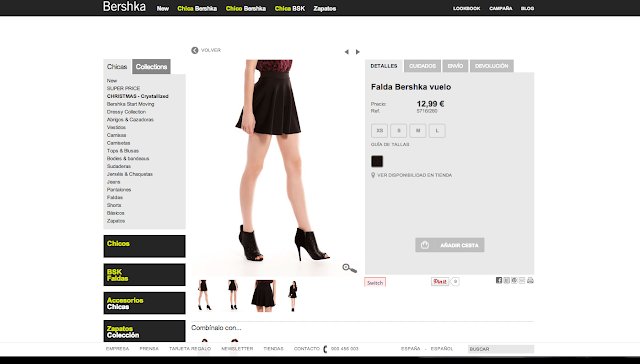This screenshot has height=364, width=640.
Task: Open New in top navigation
Action: point(163,9)
